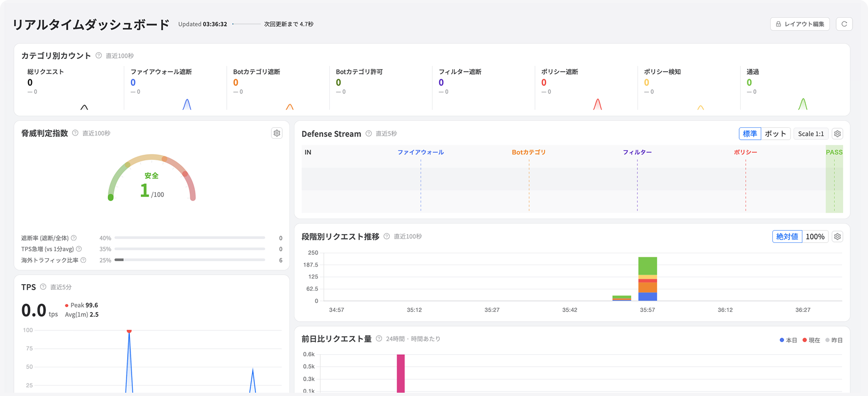Screen dimensions: 868x396
Task: Click the help icon next to 脅威判定指数
Action: click(75, 133)
